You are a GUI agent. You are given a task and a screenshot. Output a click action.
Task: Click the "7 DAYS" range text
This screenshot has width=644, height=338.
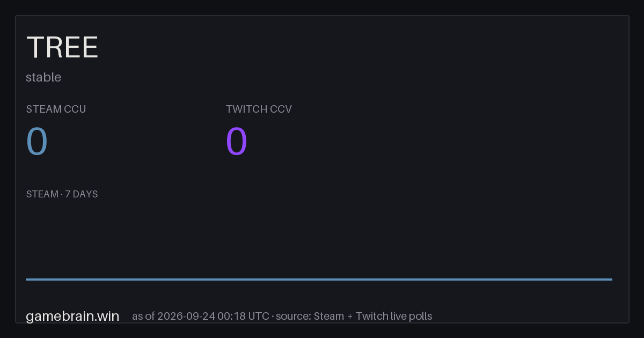click(82, 194)
